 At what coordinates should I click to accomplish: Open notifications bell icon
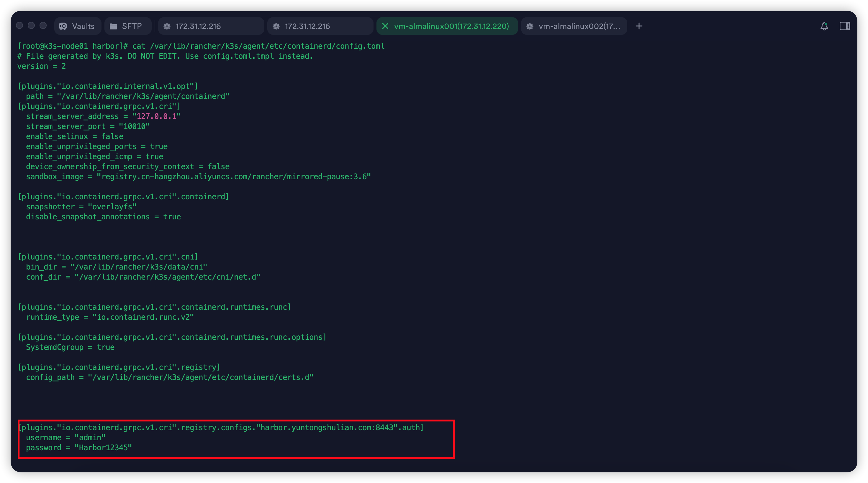point(824,26)
